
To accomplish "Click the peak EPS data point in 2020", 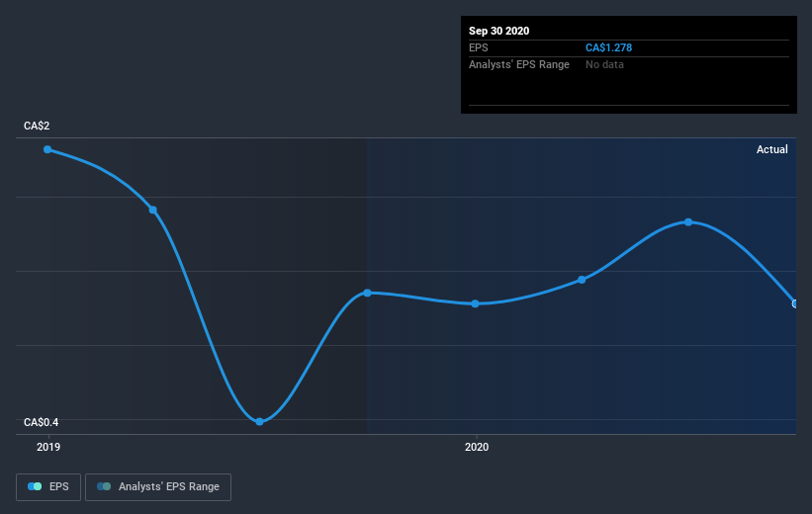I will pos(688,222).
